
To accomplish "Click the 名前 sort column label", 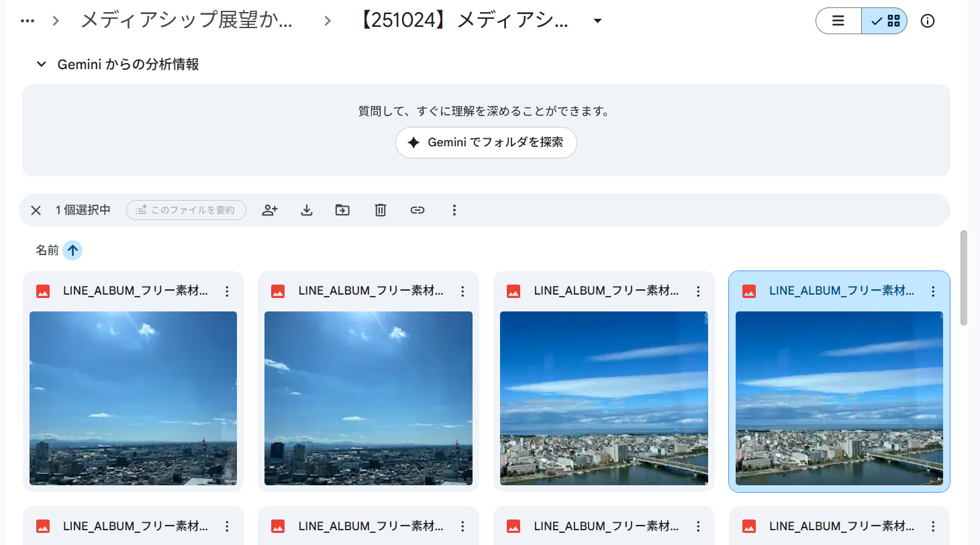I will (47, 250).
